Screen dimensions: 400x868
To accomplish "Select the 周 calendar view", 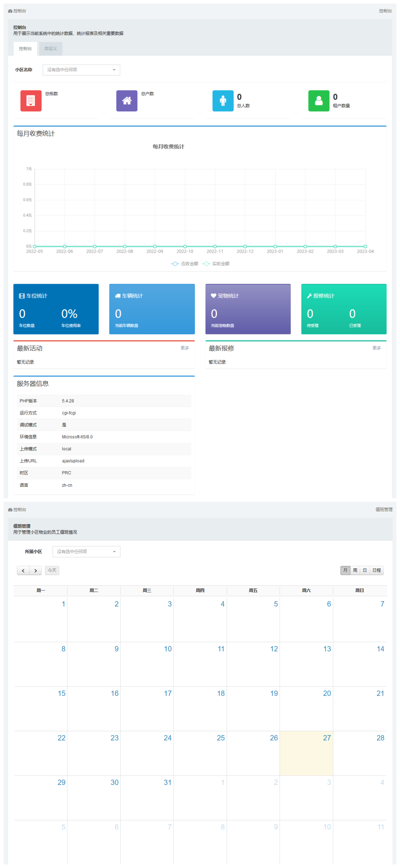I will (355, 570).
